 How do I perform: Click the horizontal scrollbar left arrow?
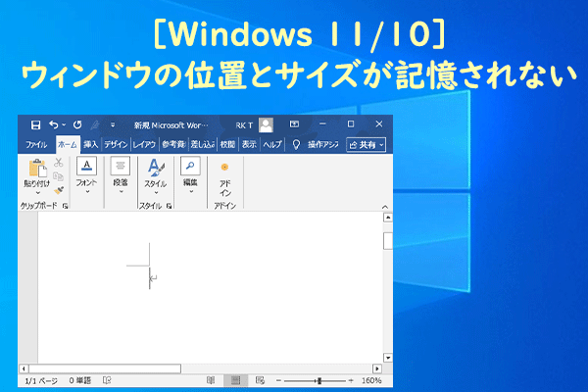pos(24,368)
